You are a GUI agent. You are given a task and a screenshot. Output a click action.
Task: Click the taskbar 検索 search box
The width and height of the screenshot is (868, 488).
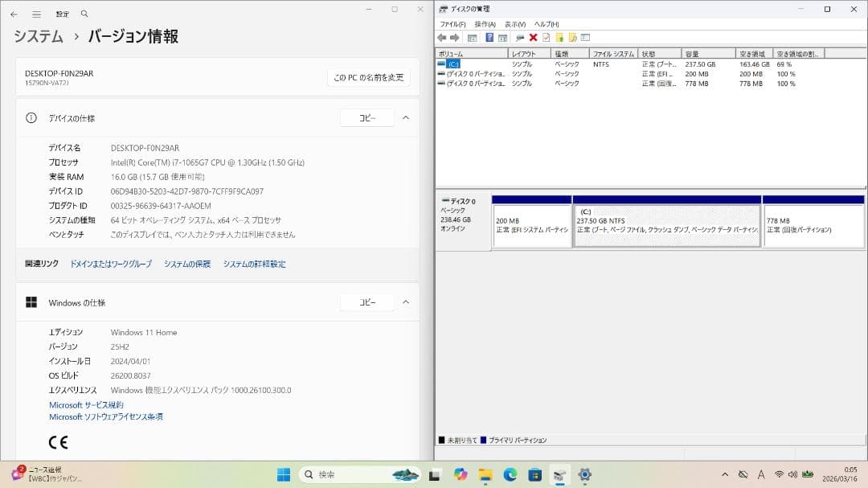(359, 474)
